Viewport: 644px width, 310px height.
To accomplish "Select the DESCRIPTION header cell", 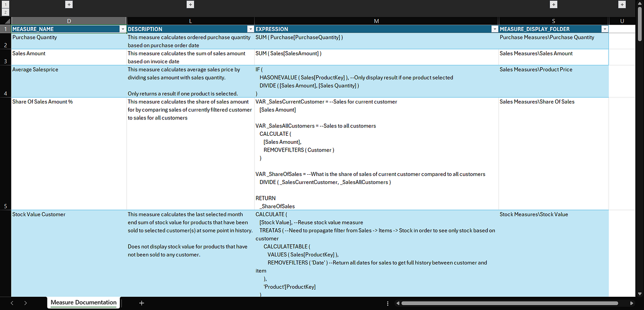I will tap(191, 29).
